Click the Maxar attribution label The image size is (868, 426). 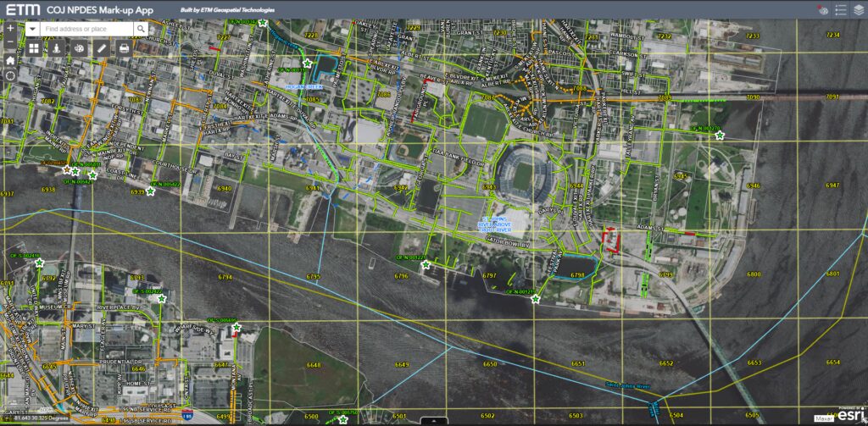point(823,418)
